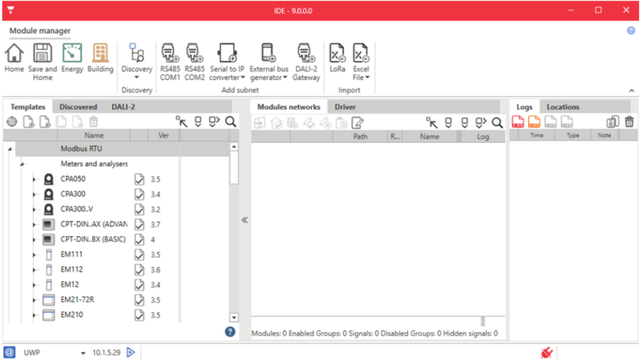The image size is (644, 362).
Task: Collapse the ribbon with the chevron
Action: pos(632,90)
